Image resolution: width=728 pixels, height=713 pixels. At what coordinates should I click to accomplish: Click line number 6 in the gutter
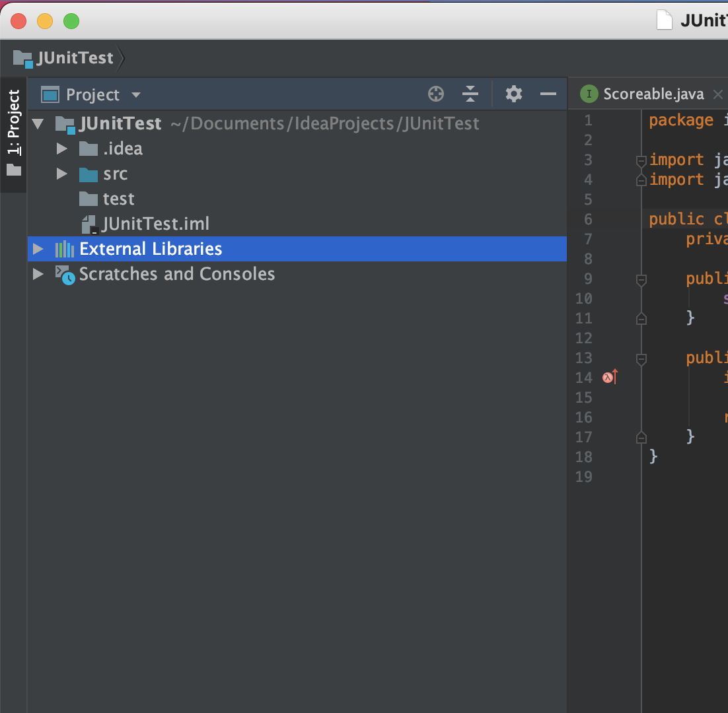tap(588, 219)
